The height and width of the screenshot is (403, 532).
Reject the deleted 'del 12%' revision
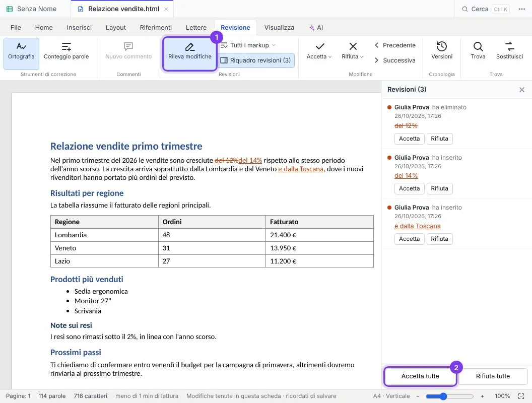[x=439, y=139]
